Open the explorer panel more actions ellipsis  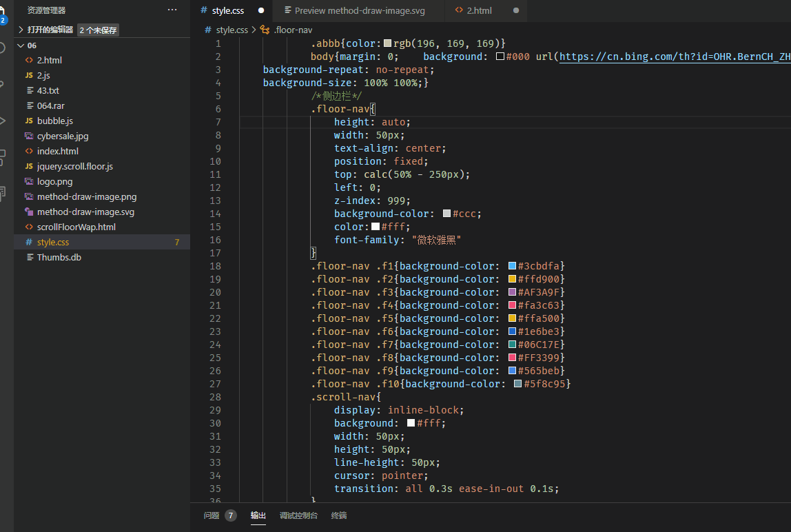[172, 10]
